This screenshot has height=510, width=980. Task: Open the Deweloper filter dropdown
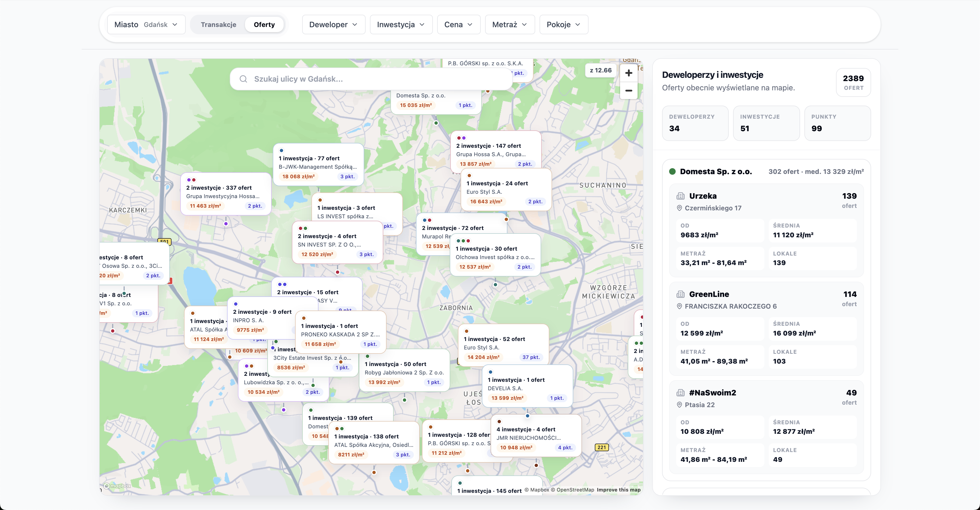coord(334,24)
